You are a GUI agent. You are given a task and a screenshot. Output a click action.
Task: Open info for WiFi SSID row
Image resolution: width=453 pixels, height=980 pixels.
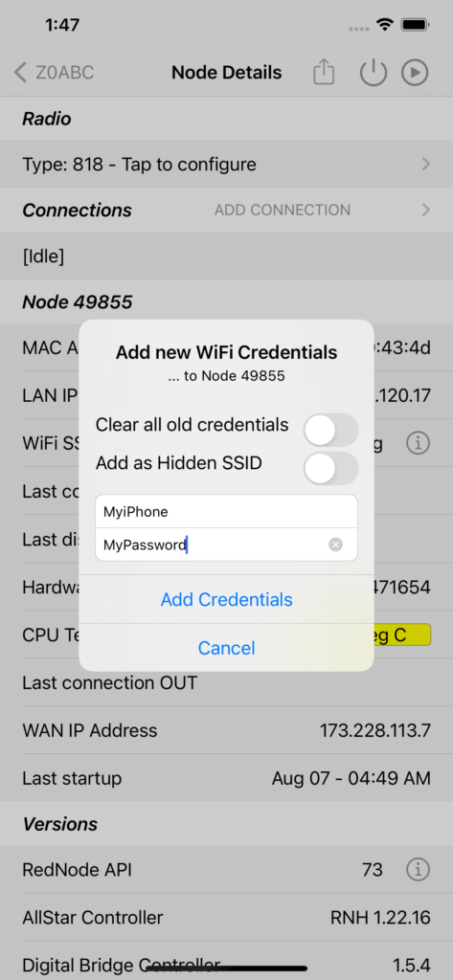coord(418,443)
